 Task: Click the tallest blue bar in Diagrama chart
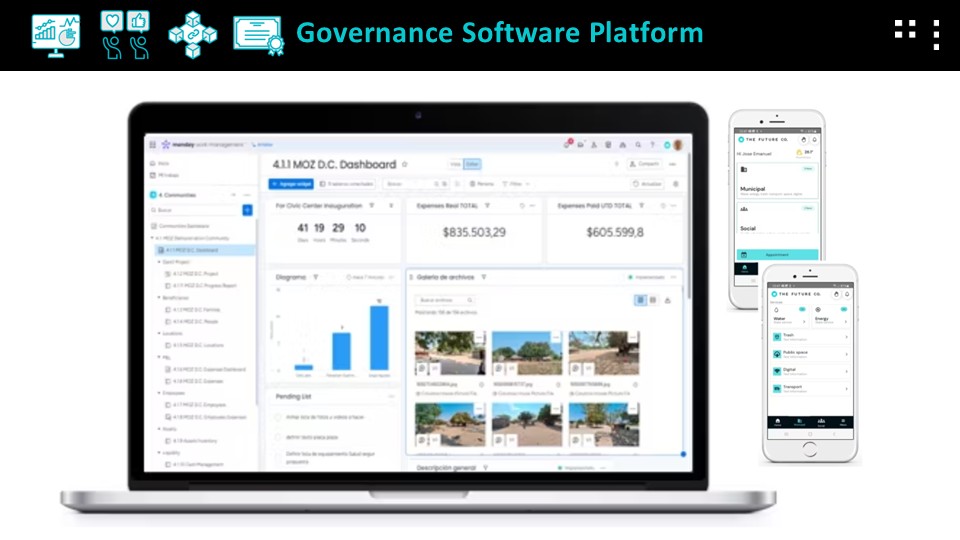click(x=379, y=337)
